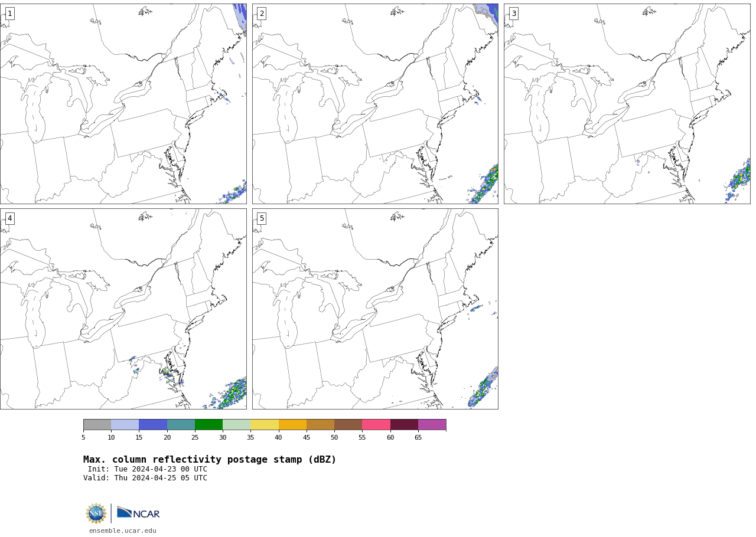The image size is (756, 537).
Task: Click the colorbar tick label 40
Action: coord(279,437)
